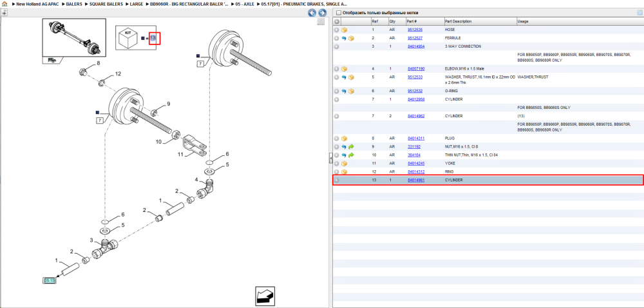Sort by the Ref column header
The height and width of the screenshot is (308, 644).
tap(379, 21)
